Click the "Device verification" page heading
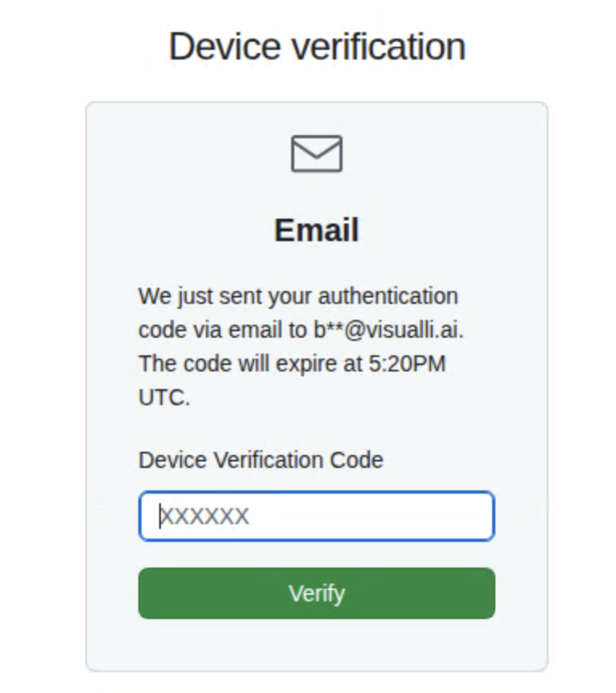This screenshot has height=693, width=616. (x=317, y=47)
